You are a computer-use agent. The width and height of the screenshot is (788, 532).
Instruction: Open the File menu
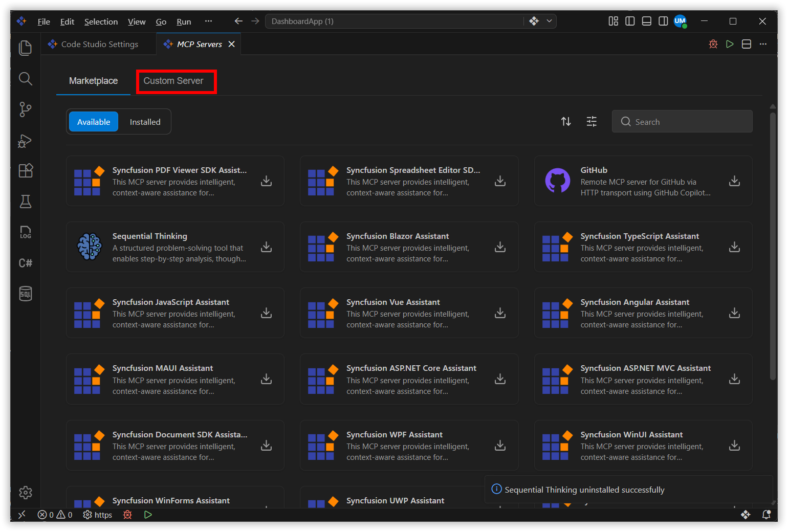pyautogui.click(x=44, y=21)
